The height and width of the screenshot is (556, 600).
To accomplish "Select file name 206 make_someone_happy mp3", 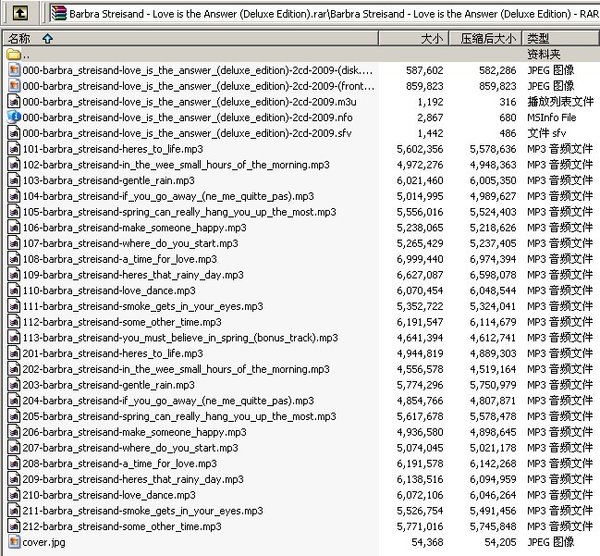I will (134, 432).
